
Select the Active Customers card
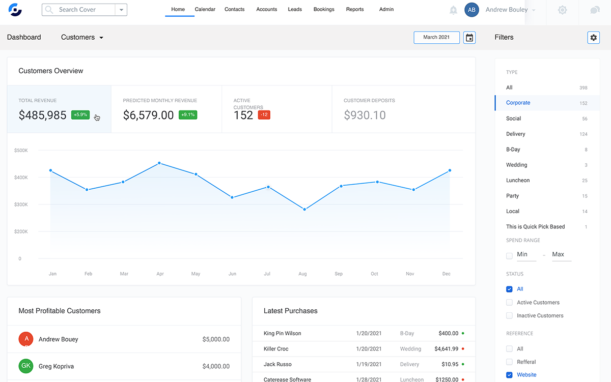click(x=277, y=109)
